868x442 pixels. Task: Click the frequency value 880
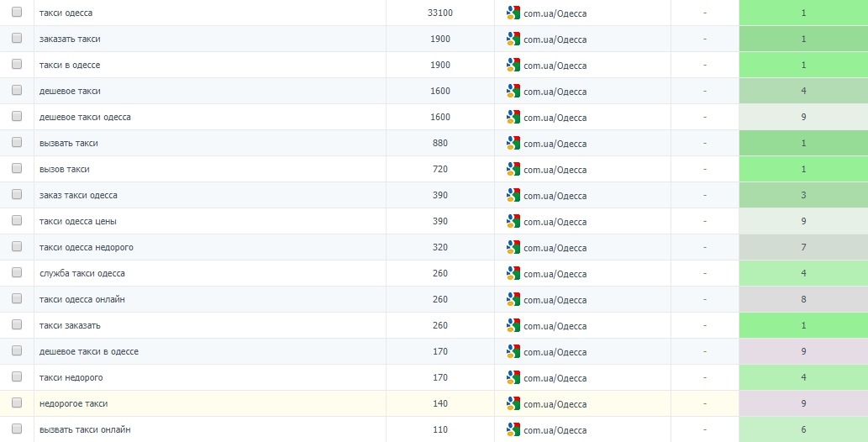(x=440, y=143)
